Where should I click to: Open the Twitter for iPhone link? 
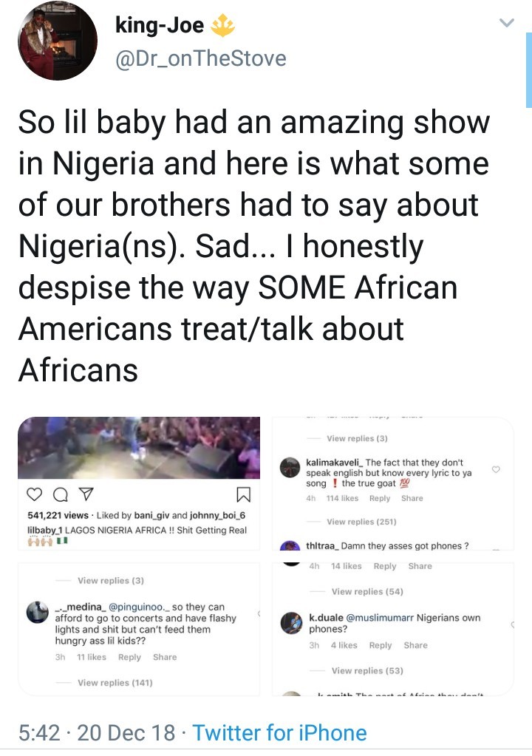point(279,732)
